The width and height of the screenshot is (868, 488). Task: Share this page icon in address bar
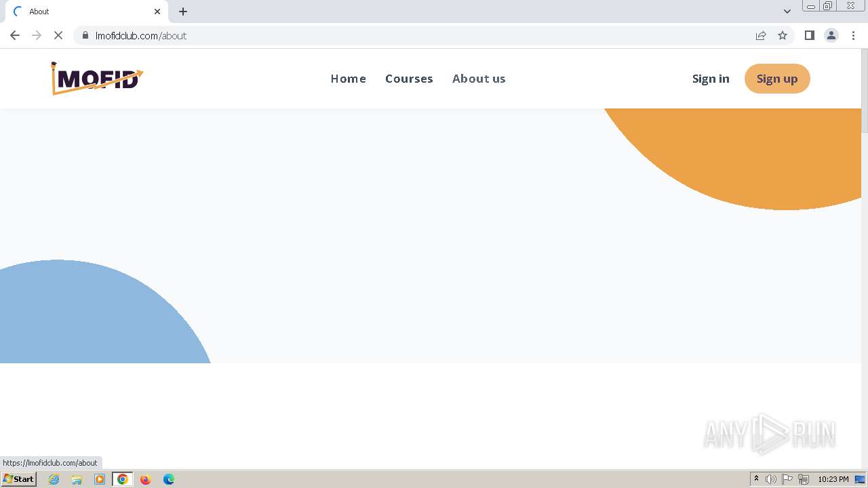point(761,35)
